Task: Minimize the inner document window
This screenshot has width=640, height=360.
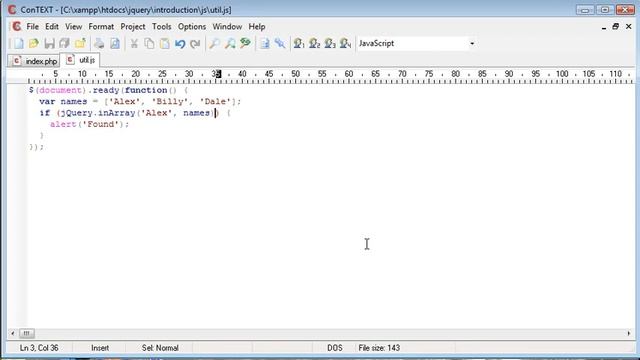Action: point(604,27)
